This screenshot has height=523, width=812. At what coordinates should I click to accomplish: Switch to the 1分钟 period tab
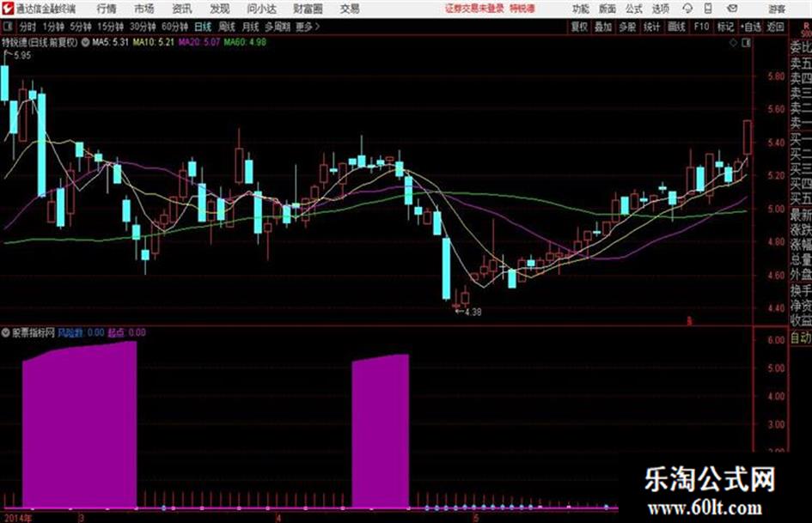click(53, 27)
